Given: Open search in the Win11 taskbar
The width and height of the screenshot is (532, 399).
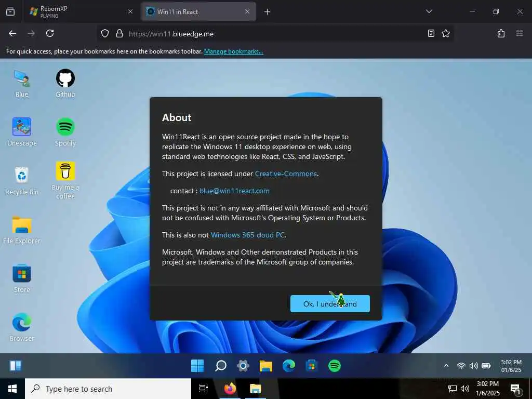Looking at the screenshot, I should click(x=220, y=366).
